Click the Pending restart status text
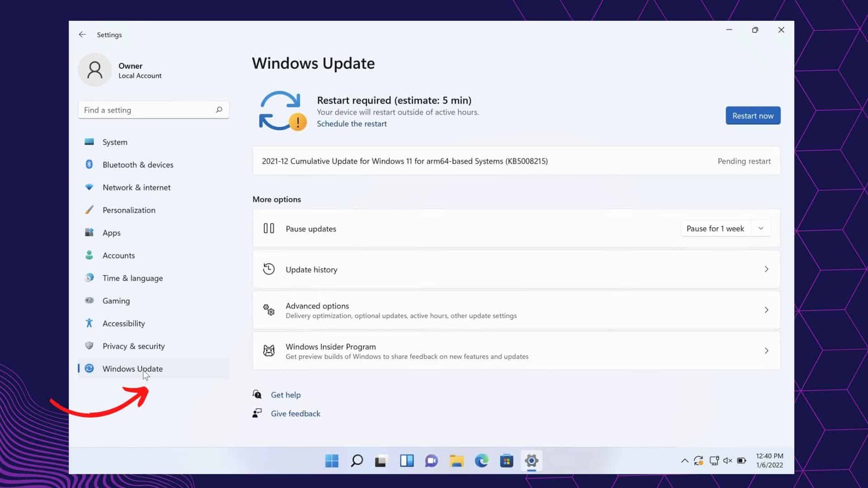Screen dimensions: 868x488 click(744, 161)
